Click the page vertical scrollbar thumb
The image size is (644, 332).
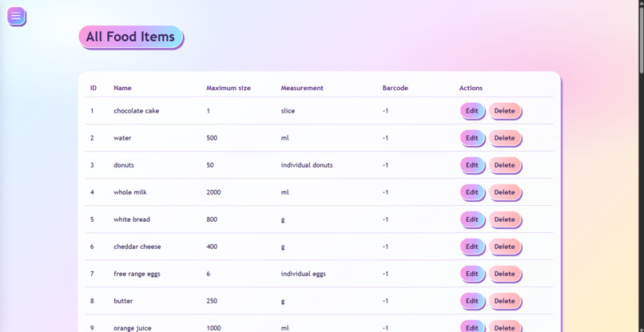pos(641,40)
